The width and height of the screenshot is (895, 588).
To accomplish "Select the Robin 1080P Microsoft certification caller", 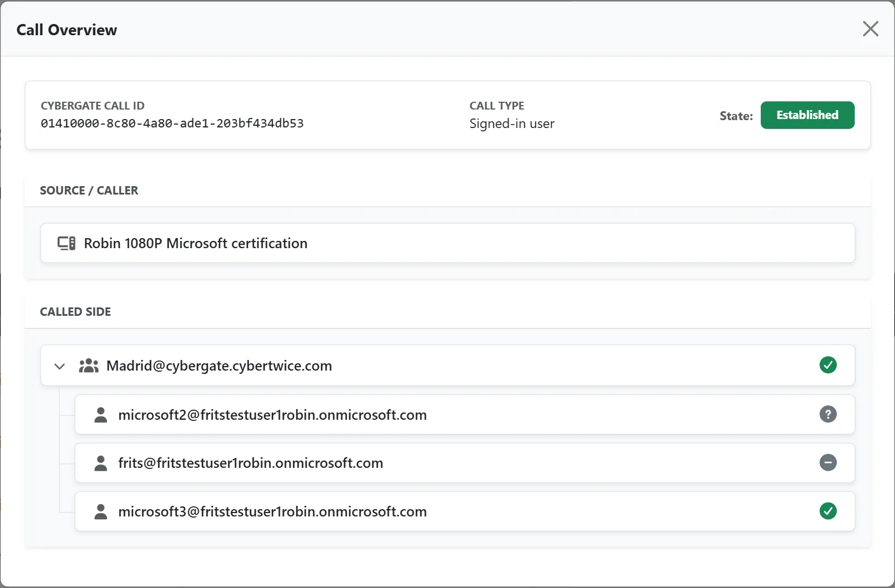I will [447, 243].
